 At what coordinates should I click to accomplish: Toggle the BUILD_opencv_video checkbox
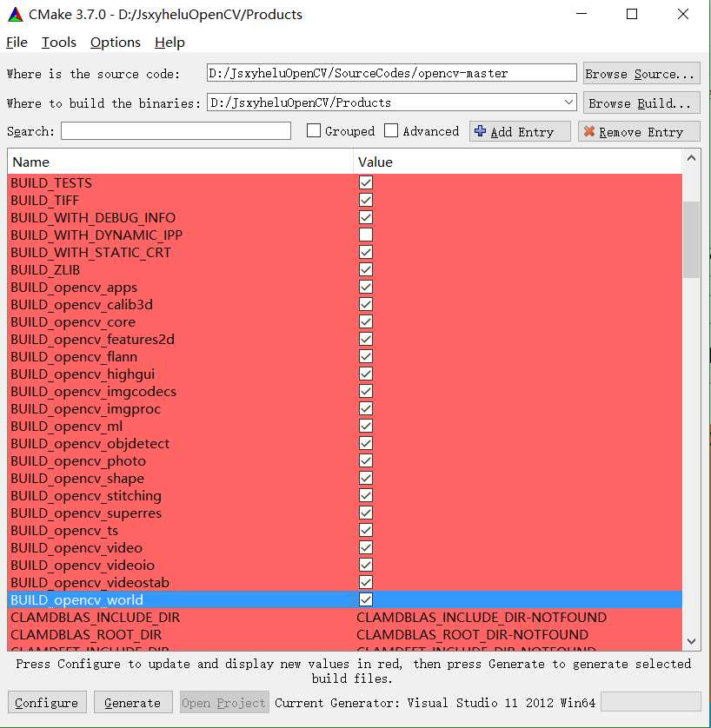tap(366, 547)
